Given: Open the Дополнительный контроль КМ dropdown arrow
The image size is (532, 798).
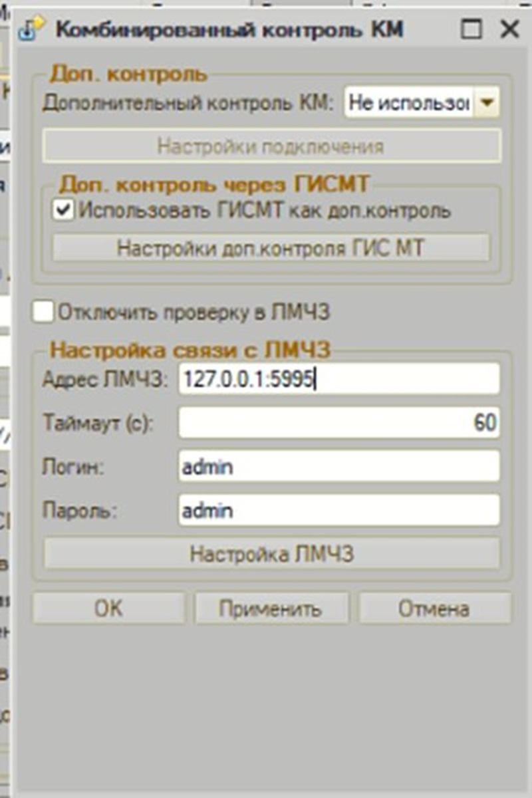Looking at the screenshot, I should point(487,104).
